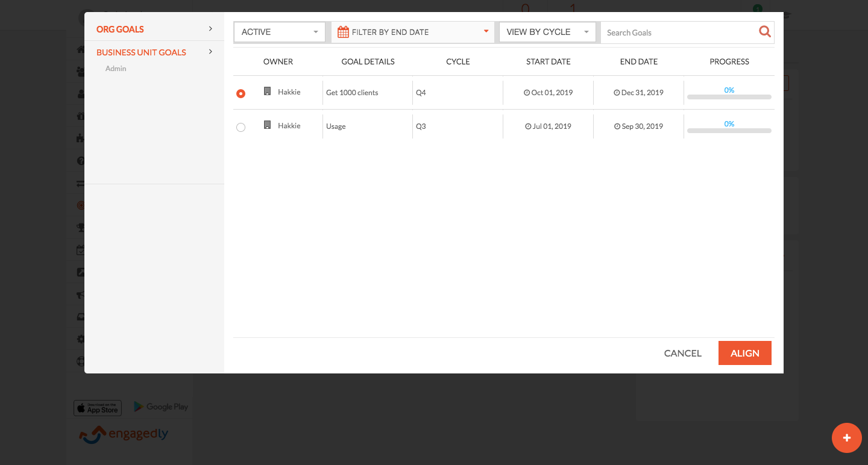The width and height of the screenshot is (868, 465).
Task: Click the Usage goal details text
Action: [x=336, y=126]
